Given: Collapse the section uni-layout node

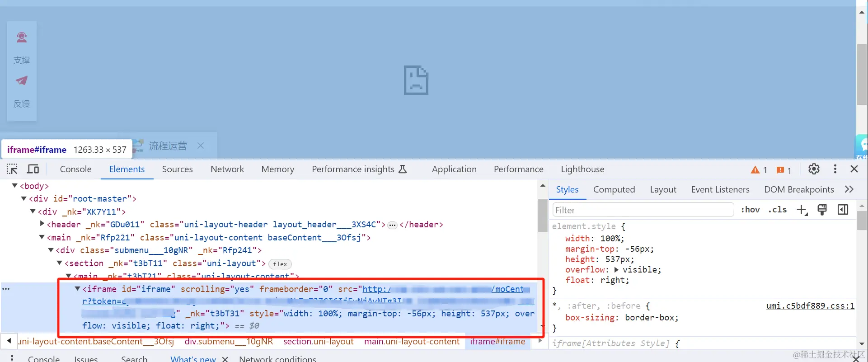Looking at the screenshot, I should [x=59, y=263].
